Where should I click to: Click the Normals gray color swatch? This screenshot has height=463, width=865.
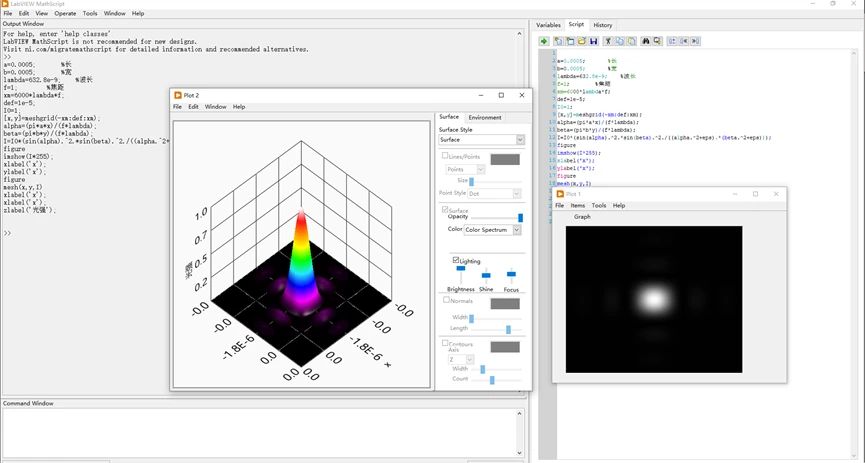coord(505,304)
